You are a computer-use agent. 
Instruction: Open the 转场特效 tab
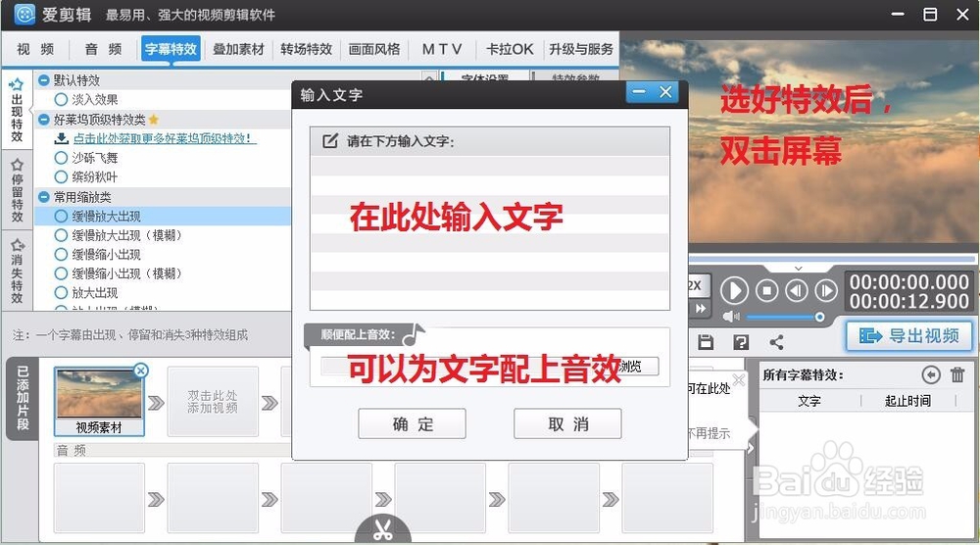coord(306,49)
